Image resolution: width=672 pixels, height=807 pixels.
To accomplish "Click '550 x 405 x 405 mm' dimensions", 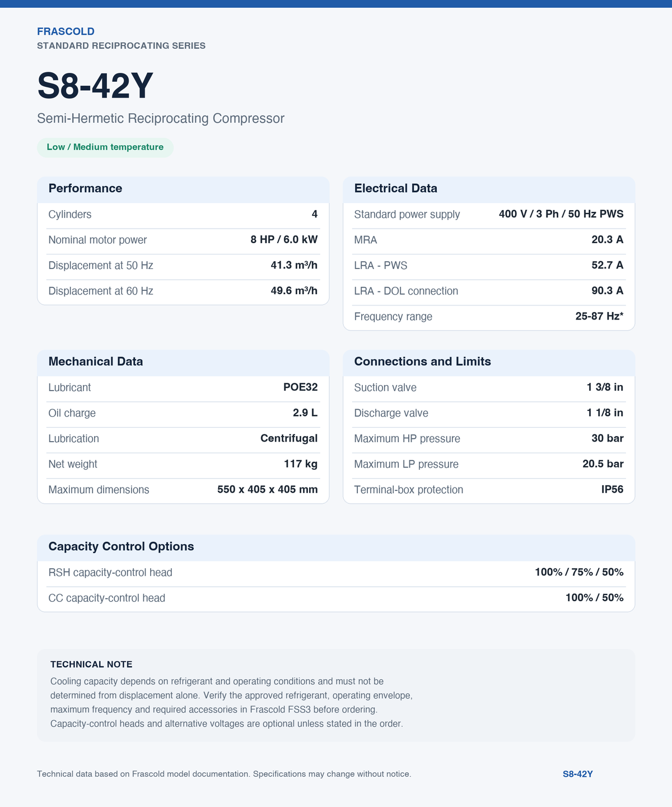I will pos(268,489).
